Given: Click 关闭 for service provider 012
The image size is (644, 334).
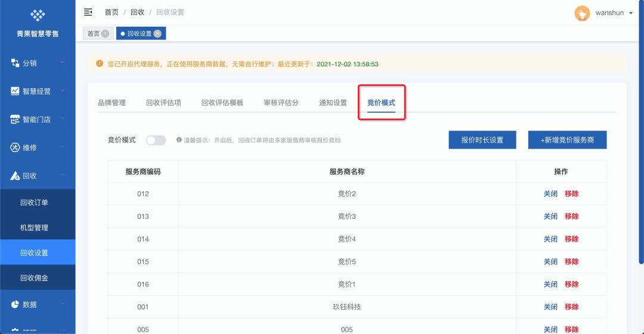Looking at the screenshot, I should [550, 194].
